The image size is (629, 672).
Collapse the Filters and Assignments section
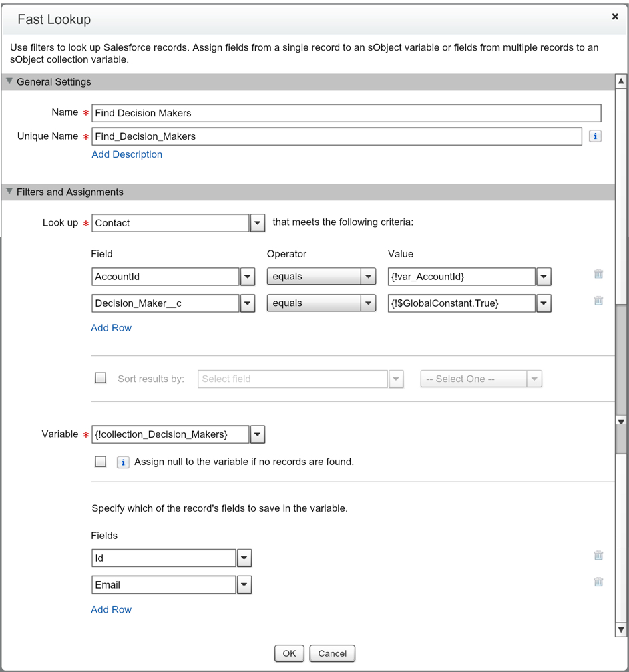tap(9, 192)
